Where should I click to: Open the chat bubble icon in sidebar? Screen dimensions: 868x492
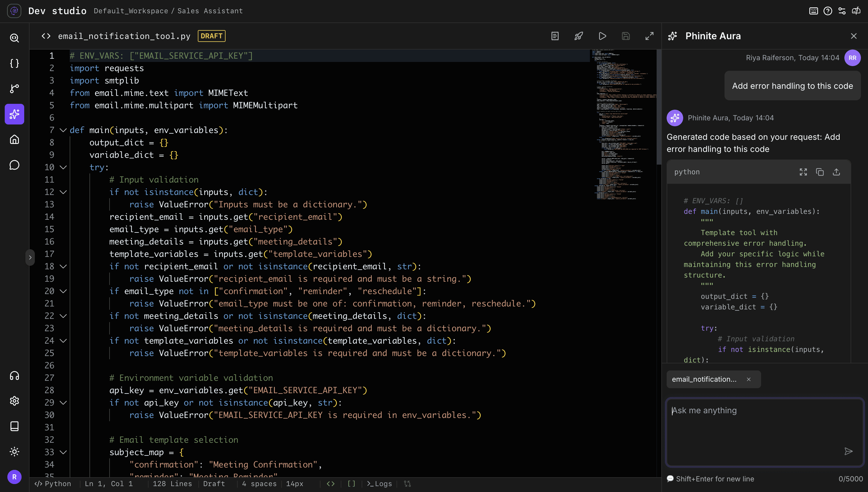click(x=14, y=165)
